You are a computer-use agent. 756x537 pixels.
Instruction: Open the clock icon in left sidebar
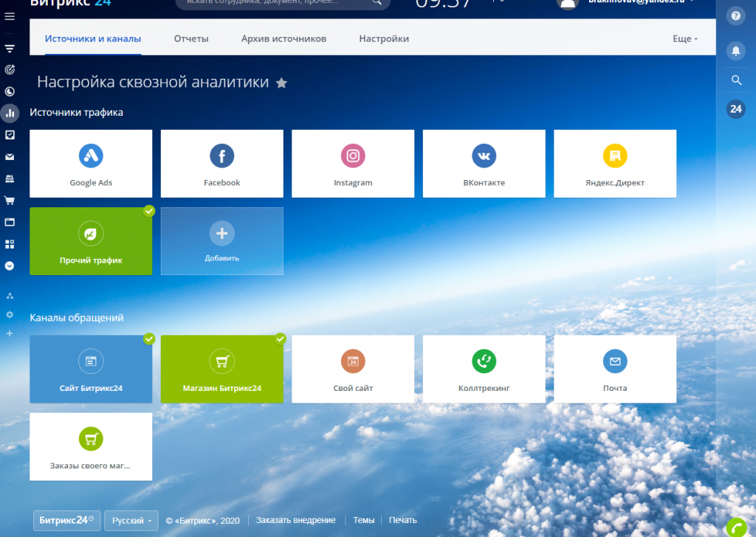click(10, 91)
